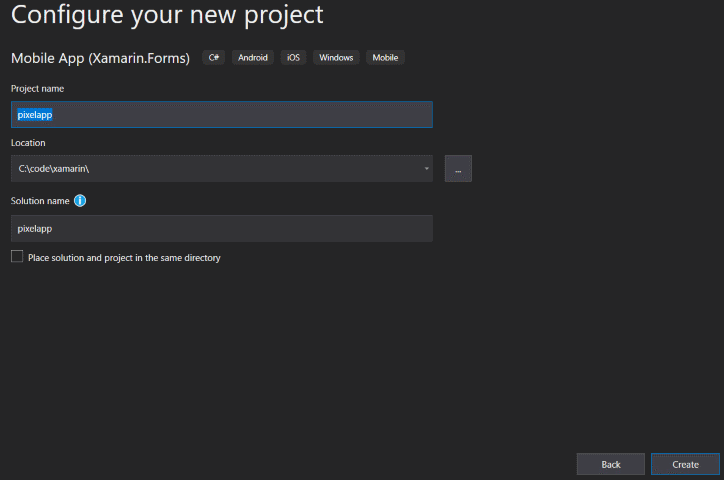This screenshot has height=480, width=724.
Task: Select the C# tag
Action: click(x=213, y=58)
